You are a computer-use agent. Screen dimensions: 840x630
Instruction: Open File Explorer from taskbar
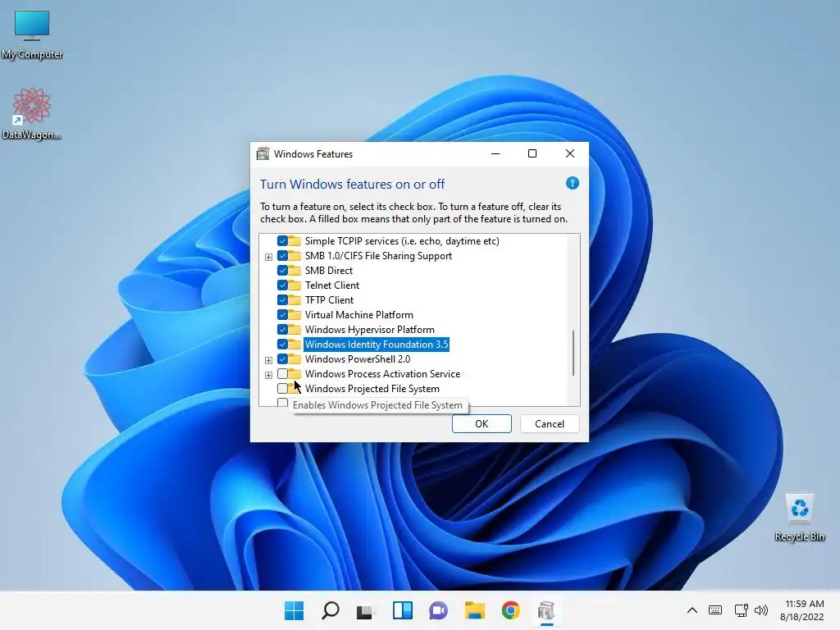point(475,610)
